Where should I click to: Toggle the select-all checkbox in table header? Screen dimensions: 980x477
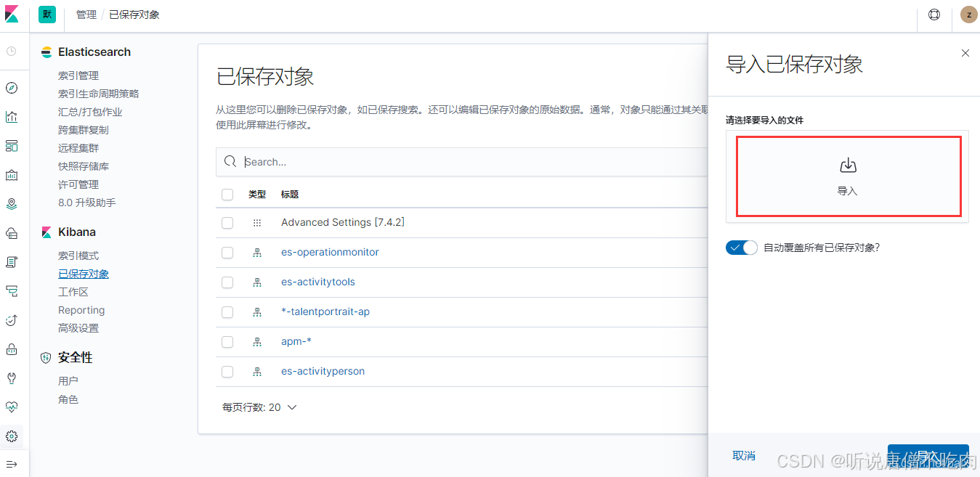coord(227,195)
